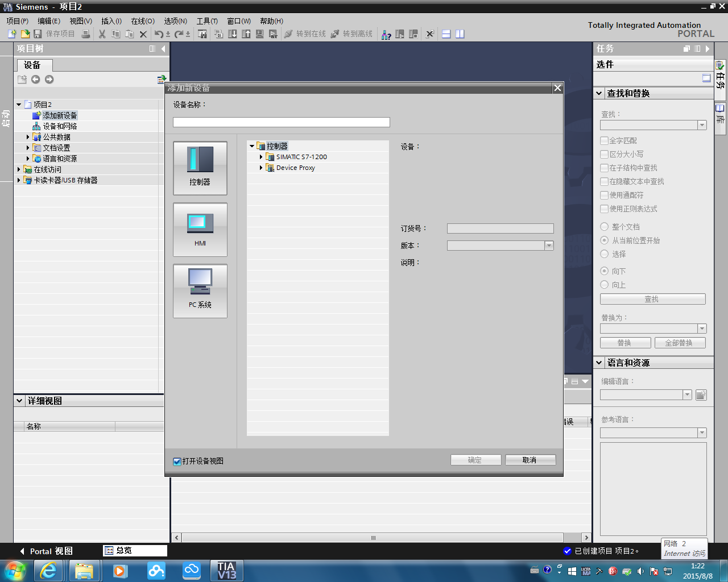Click the TIA V13 taskbar icon

point(227,571)
